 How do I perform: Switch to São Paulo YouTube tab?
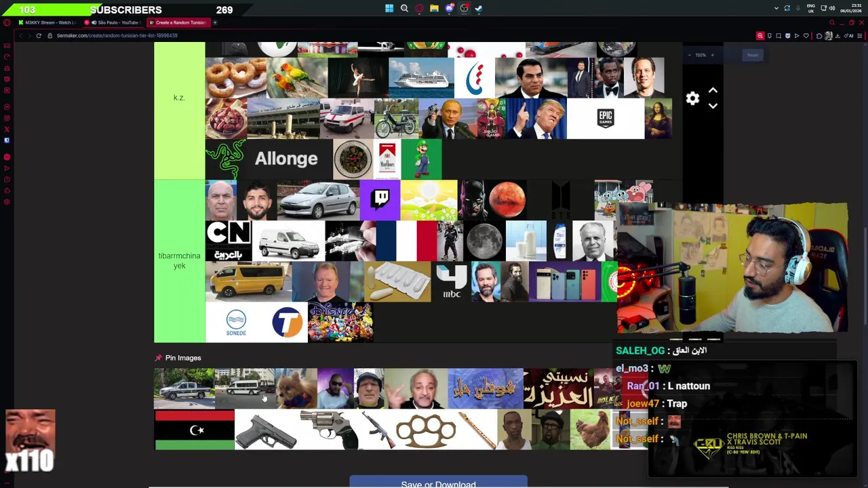click(114, 22)
